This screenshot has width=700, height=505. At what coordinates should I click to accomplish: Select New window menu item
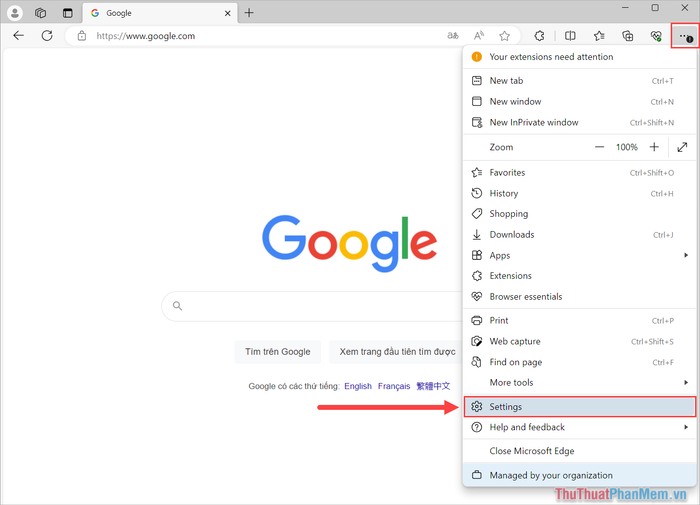point(579,102)
